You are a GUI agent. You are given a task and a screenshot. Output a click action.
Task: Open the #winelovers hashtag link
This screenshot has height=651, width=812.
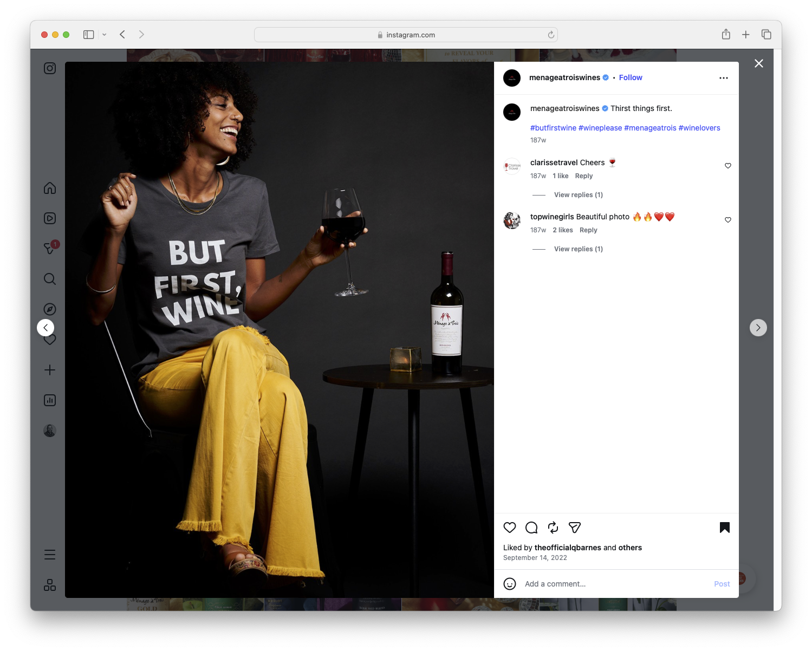click(699, 128)
